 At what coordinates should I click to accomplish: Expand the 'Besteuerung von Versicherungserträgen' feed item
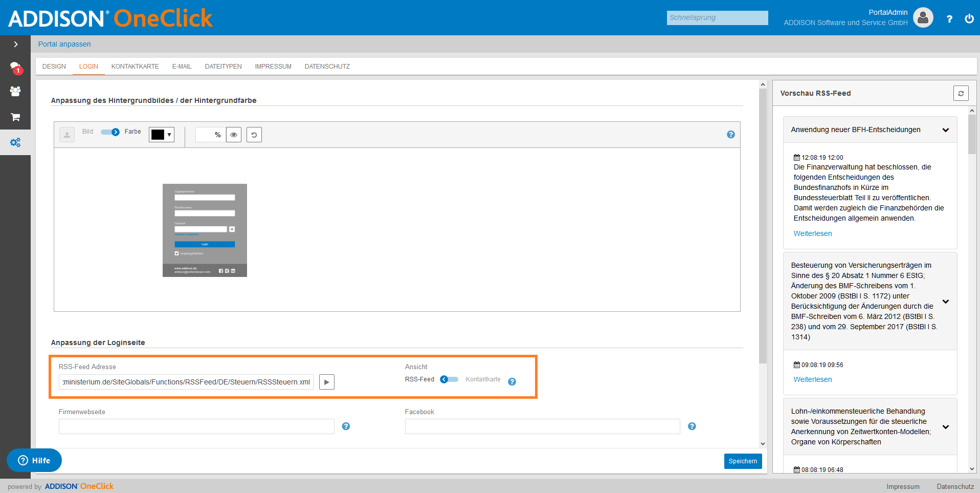(946, 302)
